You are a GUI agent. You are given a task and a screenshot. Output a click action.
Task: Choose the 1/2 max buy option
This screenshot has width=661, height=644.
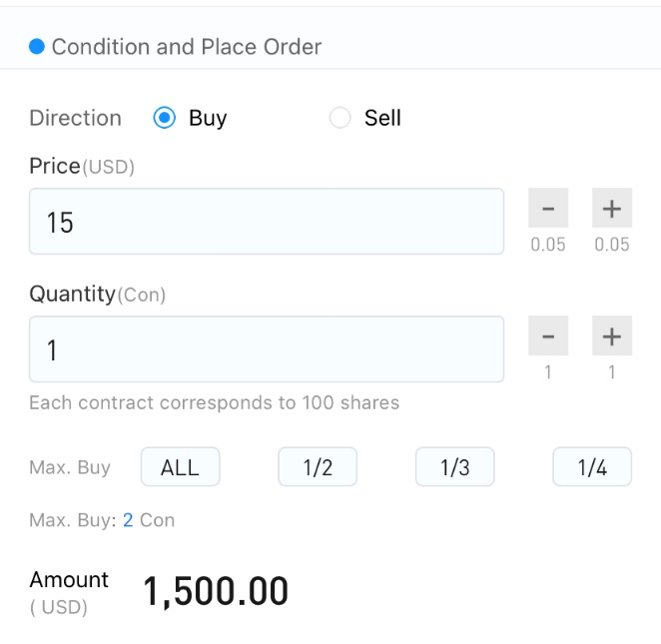point(318,467)
